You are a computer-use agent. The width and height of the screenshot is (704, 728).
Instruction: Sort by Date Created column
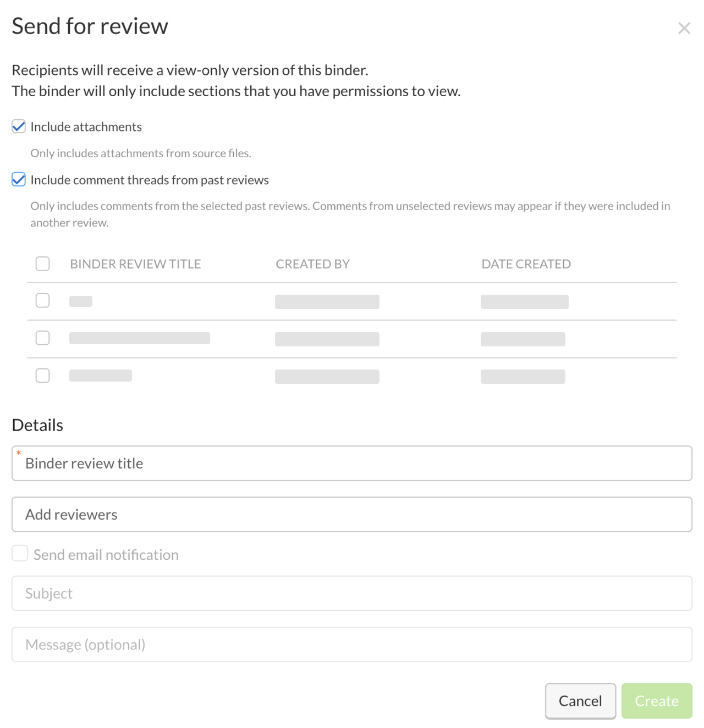click(526, 264)
